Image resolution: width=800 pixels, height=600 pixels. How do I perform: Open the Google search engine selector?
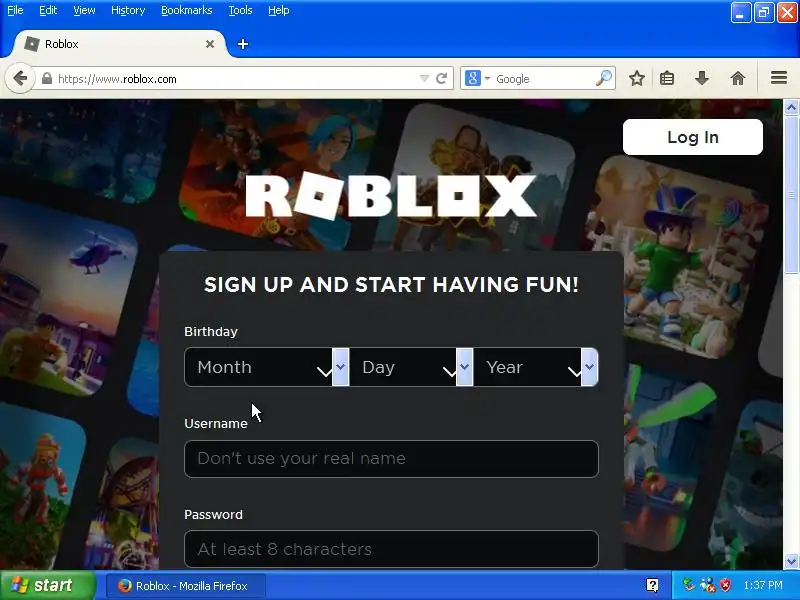point(477,79)
